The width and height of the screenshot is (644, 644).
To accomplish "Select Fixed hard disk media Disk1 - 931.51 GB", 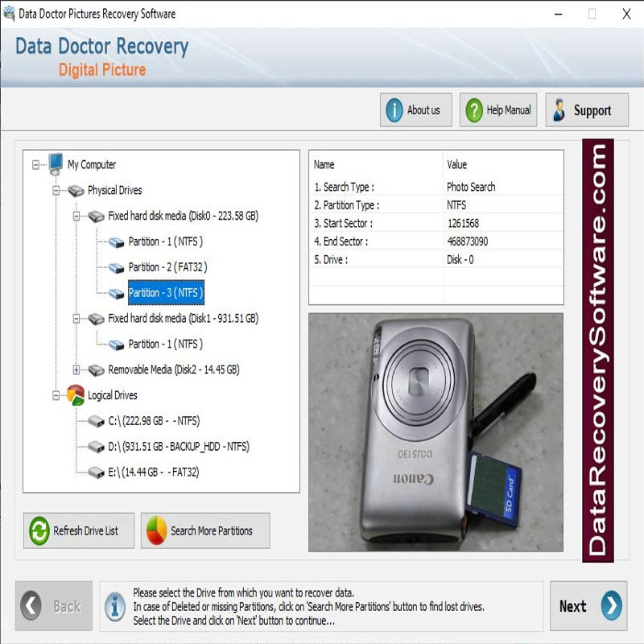I will [184, 319].
